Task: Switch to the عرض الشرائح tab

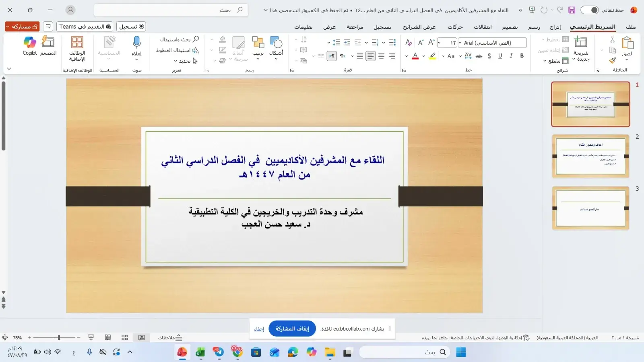Action: point(419,27)
